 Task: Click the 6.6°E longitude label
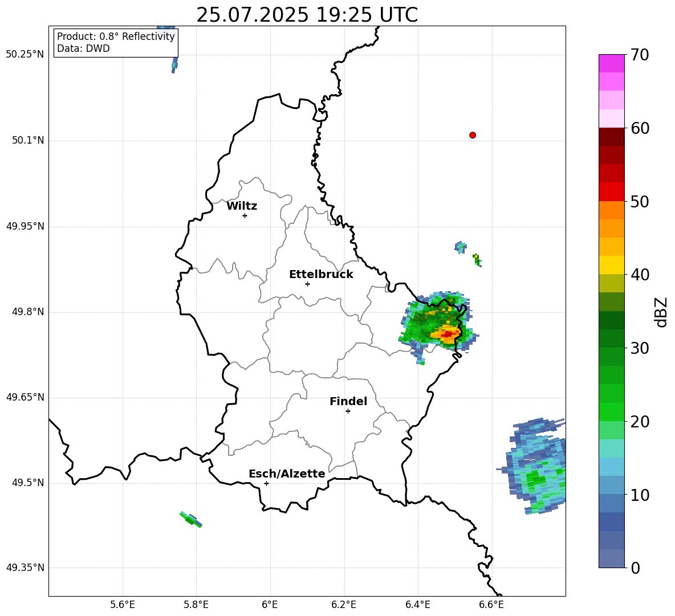click(491, 605)
